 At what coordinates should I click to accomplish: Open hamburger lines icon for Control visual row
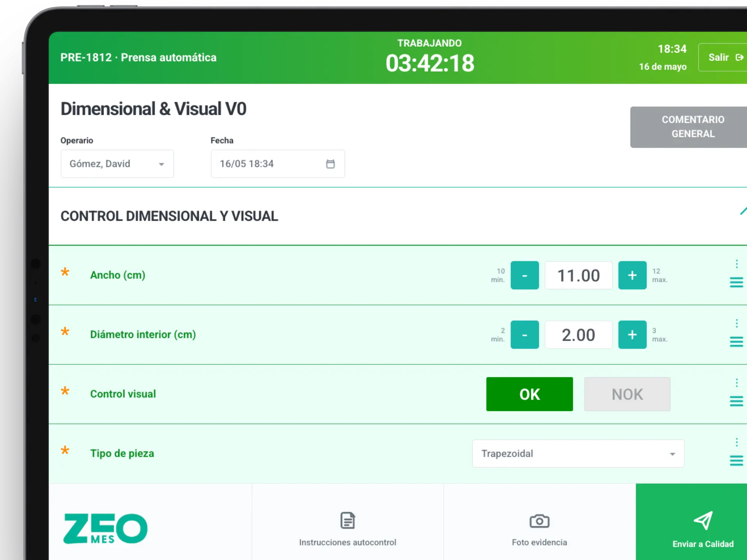coord(736,401)
